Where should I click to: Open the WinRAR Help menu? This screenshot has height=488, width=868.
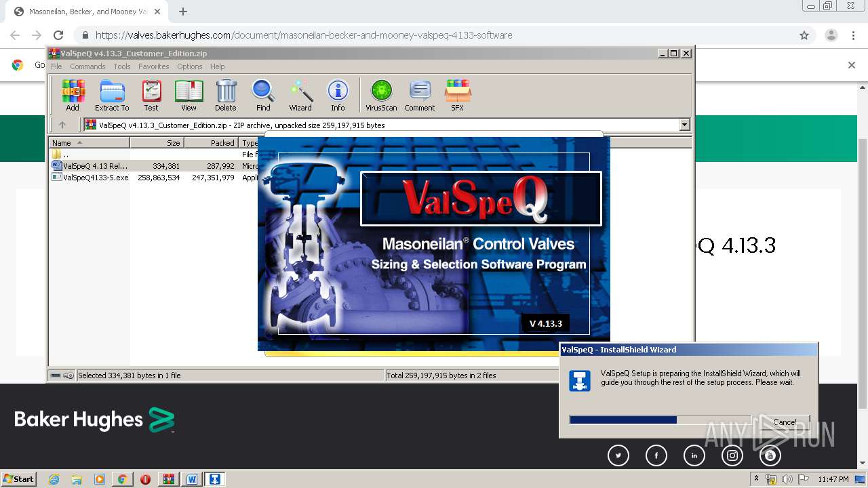(217, 66)
